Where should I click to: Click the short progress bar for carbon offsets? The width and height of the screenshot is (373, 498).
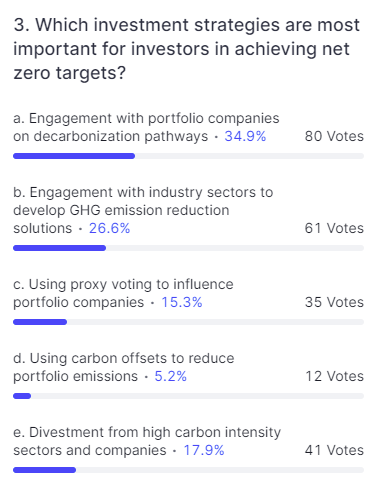(22, 396)
